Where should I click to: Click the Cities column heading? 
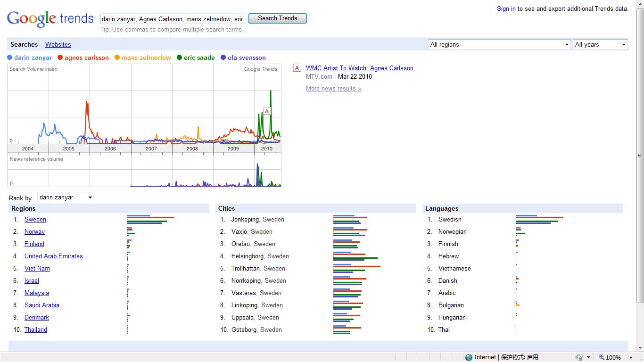tap(226, 208)
